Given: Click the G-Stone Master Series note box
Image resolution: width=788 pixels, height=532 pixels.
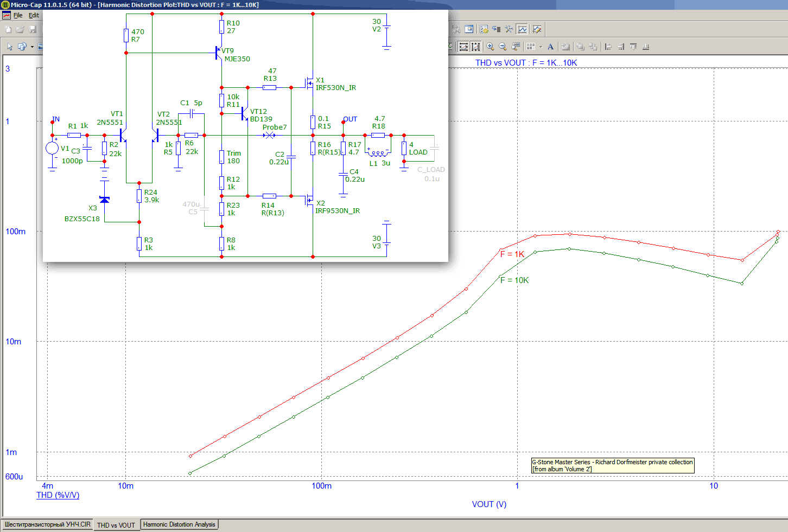Looking at the screenshot, I should point(613,466).
